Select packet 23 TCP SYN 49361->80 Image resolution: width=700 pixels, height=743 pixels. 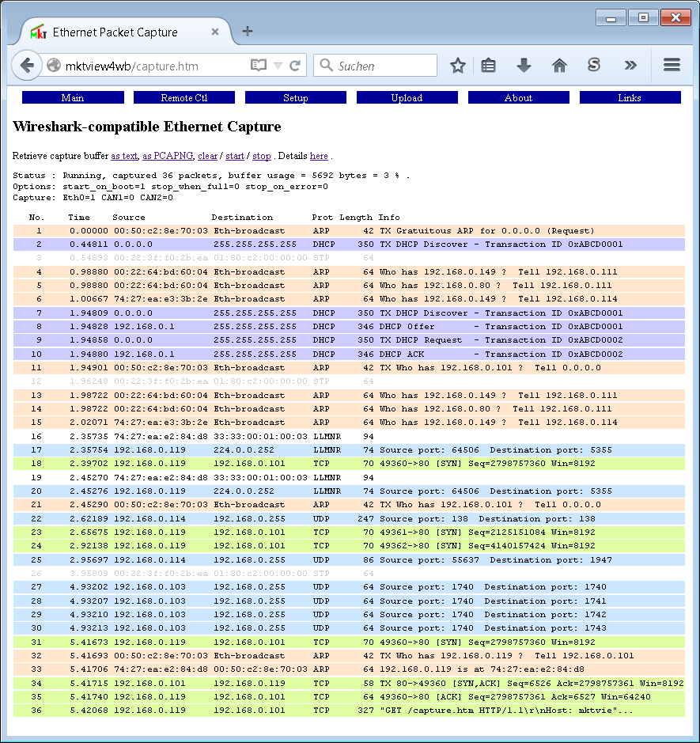point(349,533)
